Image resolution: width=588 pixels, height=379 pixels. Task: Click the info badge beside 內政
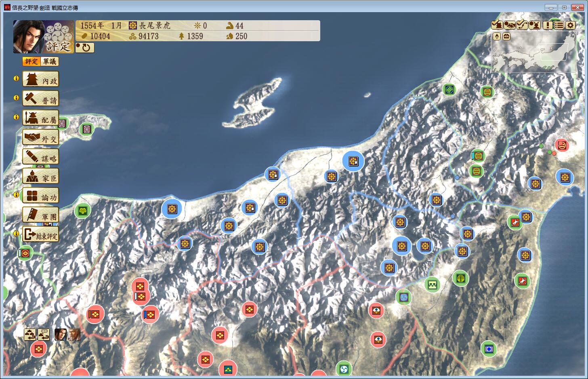click(16, 78)
